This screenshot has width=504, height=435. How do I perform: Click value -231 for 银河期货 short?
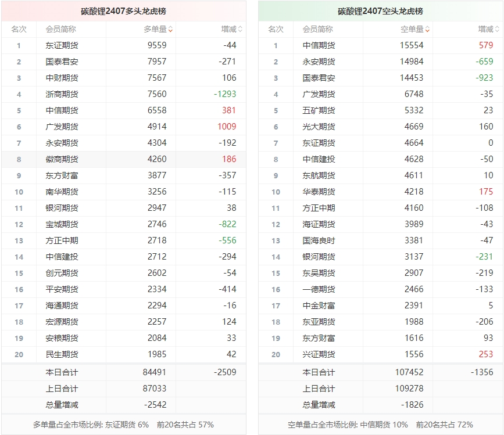tap(484, 257)
